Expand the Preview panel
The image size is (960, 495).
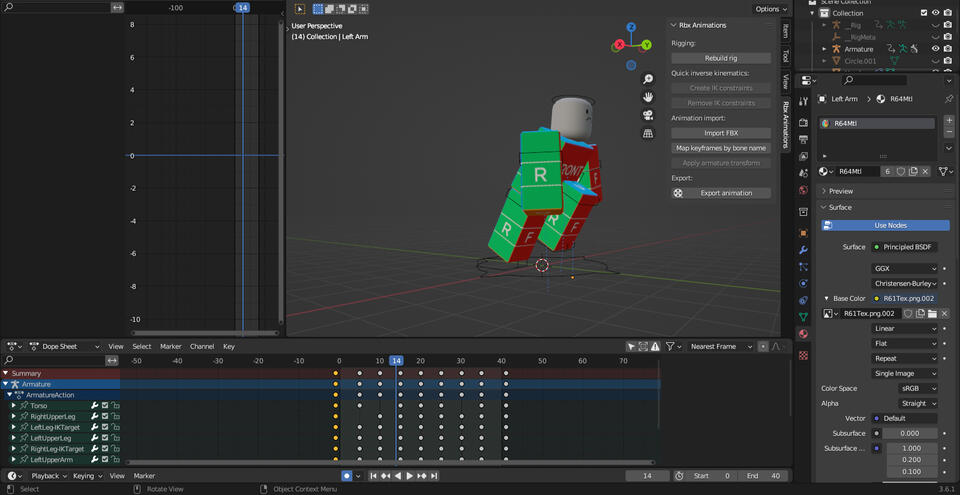(841, 191)
